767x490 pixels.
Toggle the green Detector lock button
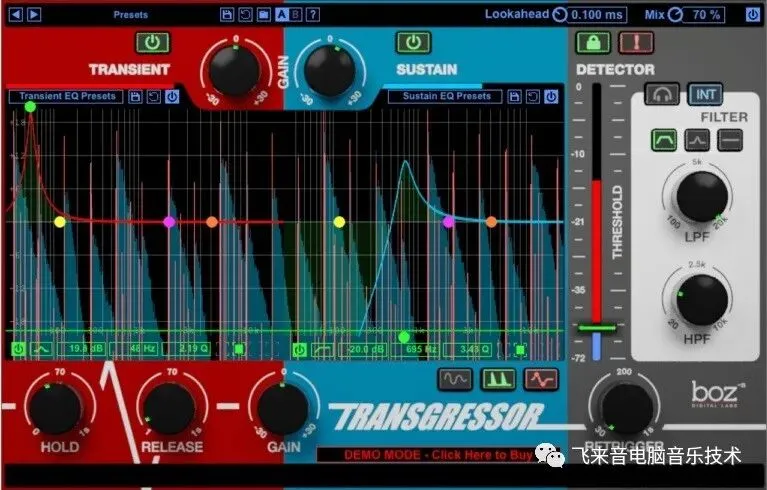593,43
